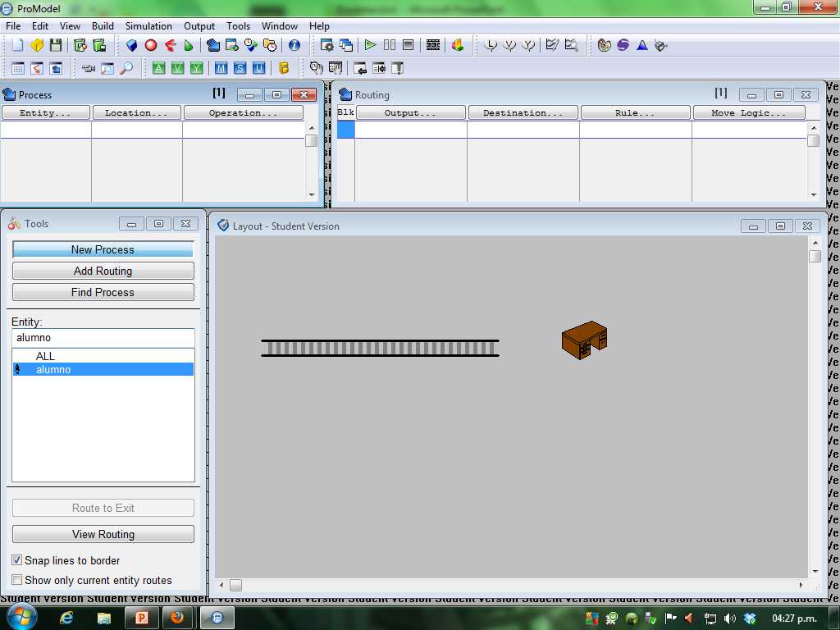The height and width of the screenshot is (630, 840).
Task: Click the Layout horizontal scrollbar thumb
Action: [235, 585]
